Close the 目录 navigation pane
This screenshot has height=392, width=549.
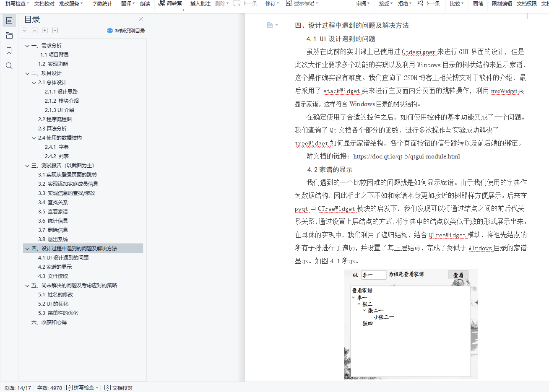tap(141, 19)
